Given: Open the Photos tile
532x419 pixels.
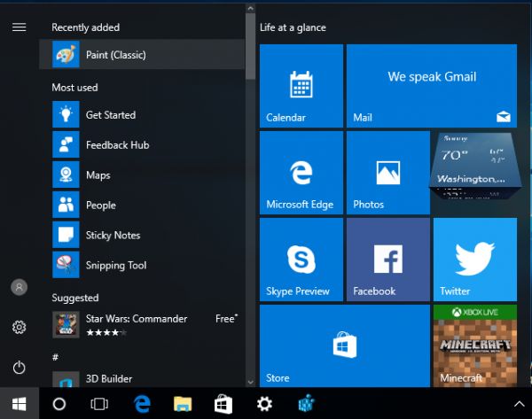Looking at the screenshot, I should click(x=388, y=173).
